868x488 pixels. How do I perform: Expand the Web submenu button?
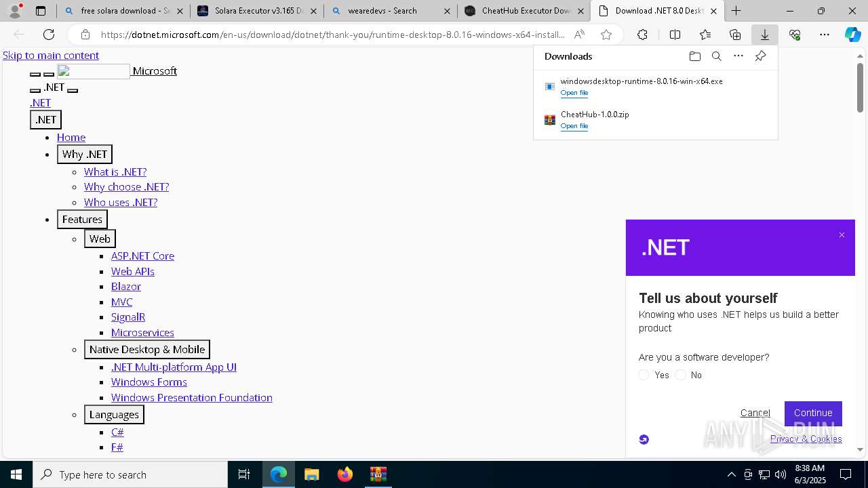tap(100, 239)
